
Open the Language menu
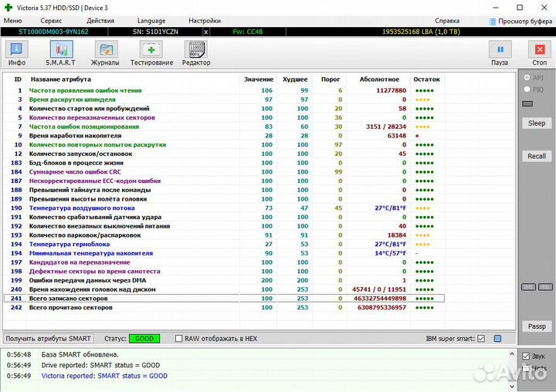[151, 20]
